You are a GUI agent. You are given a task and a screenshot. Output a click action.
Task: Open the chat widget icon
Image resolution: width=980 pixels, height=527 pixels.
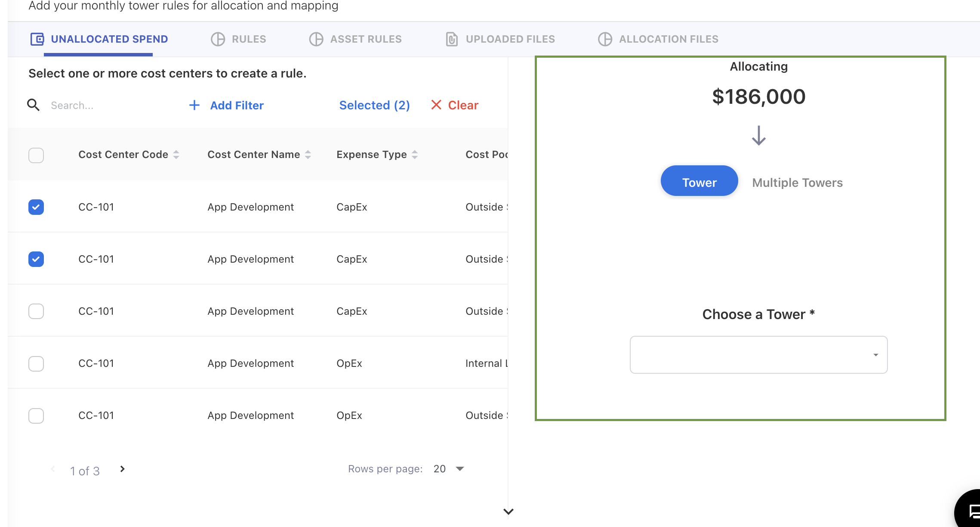click(971, 512)
